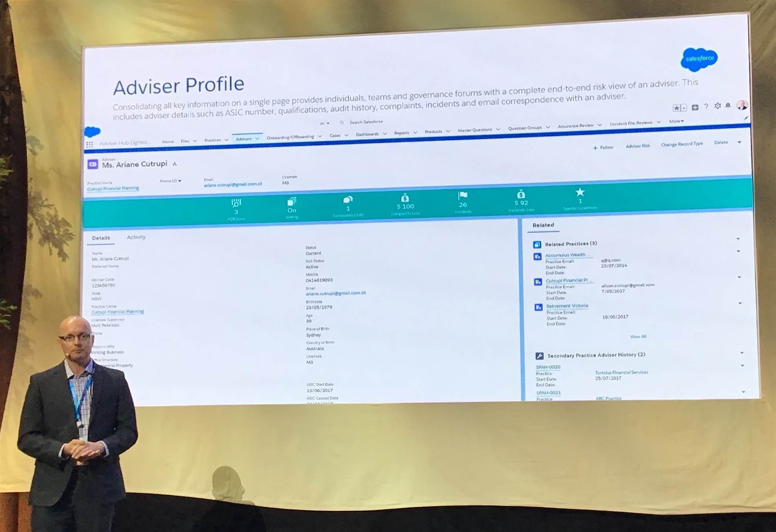Open the Question Groups nav tab
Viewport: 776px width, 532px height.
point(525,128)
